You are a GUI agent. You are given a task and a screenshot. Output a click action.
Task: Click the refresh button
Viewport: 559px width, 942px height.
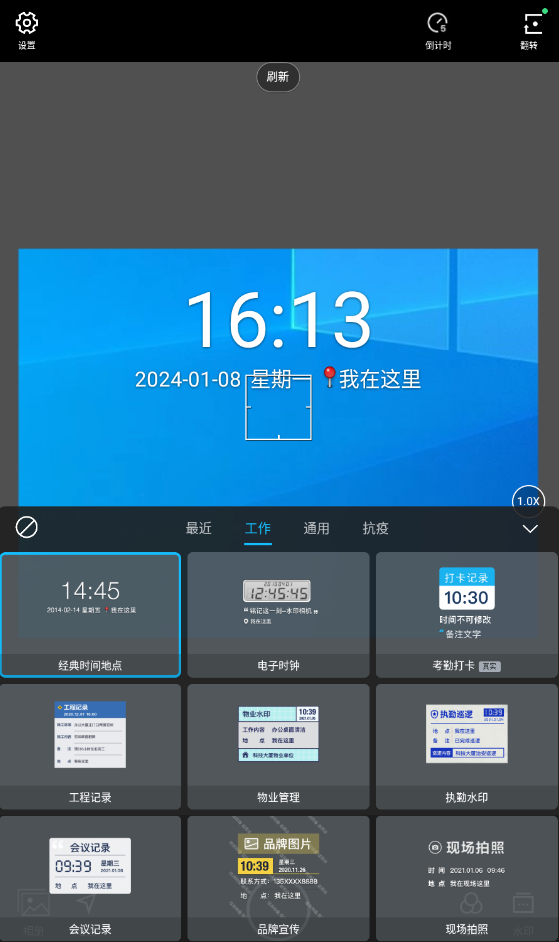278,77
